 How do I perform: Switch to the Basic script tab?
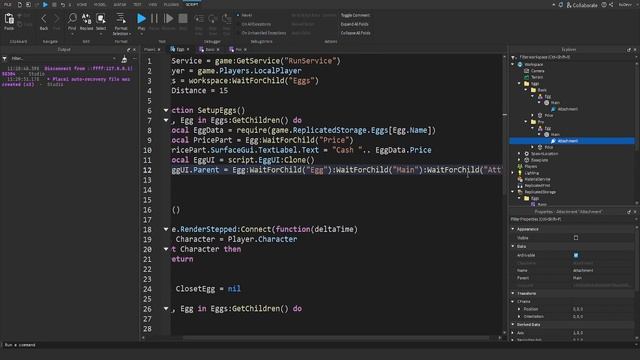[209, 49]
